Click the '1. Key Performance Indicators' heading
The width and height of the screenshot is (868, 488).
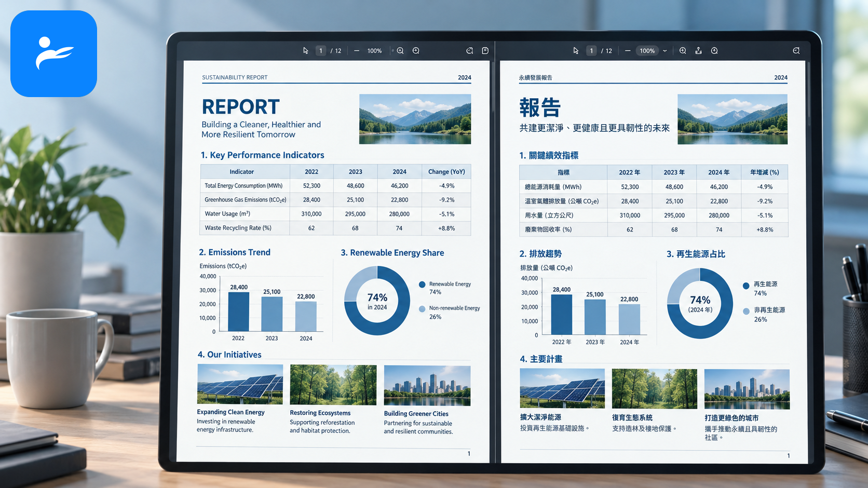click(x=262, y=155)
